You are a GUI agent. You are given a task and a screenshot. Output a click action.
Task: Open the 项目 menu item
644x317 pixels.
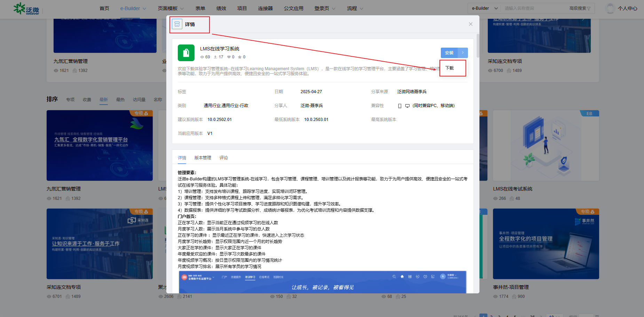[x=242, y=8]
